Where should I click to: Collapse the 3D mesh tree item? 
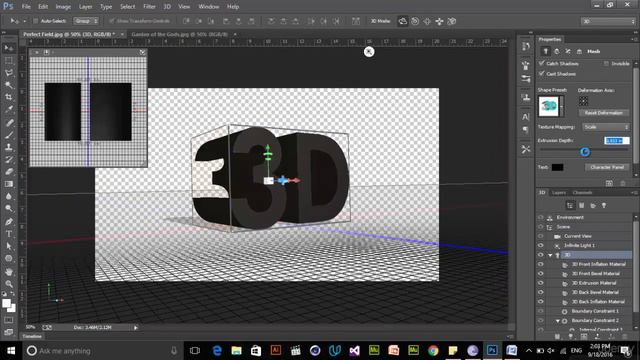click(550, 255)
